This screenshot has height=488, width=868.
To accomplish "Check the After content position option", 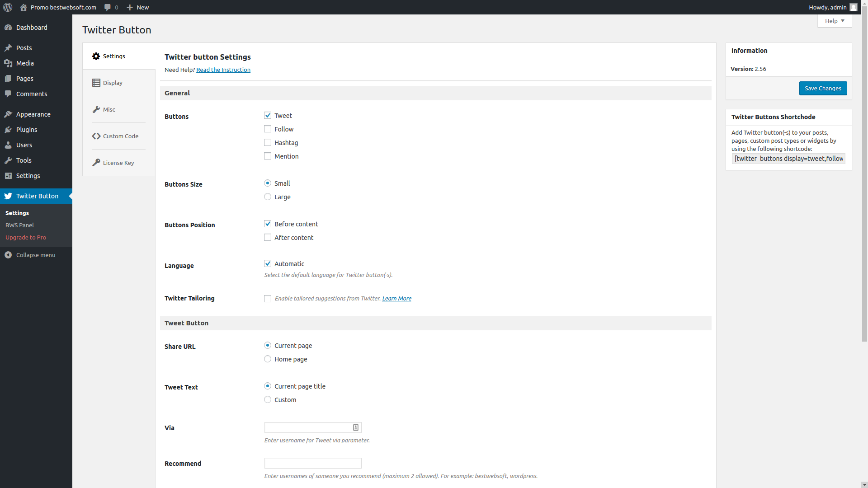I will pyautogui.click(x=268, y=237).
